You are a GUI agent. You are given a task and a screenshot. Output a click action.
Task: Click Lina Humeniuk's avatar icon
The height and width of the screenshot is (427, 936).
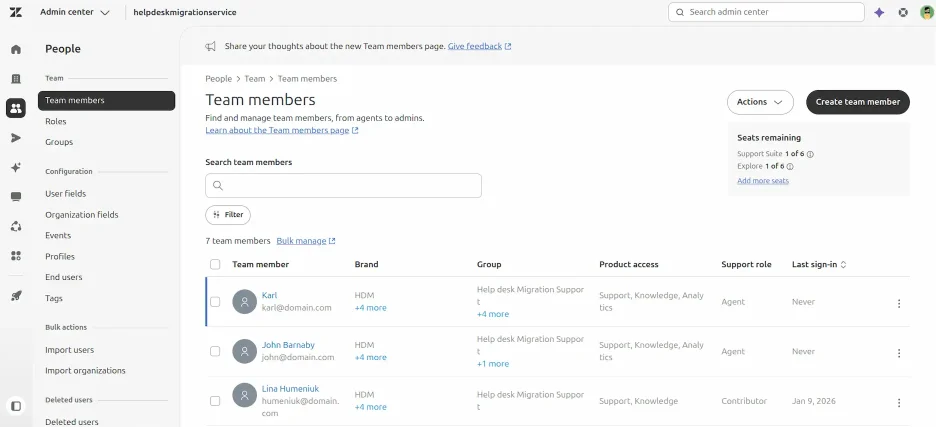pyautogui.click(x=244, y=395)
